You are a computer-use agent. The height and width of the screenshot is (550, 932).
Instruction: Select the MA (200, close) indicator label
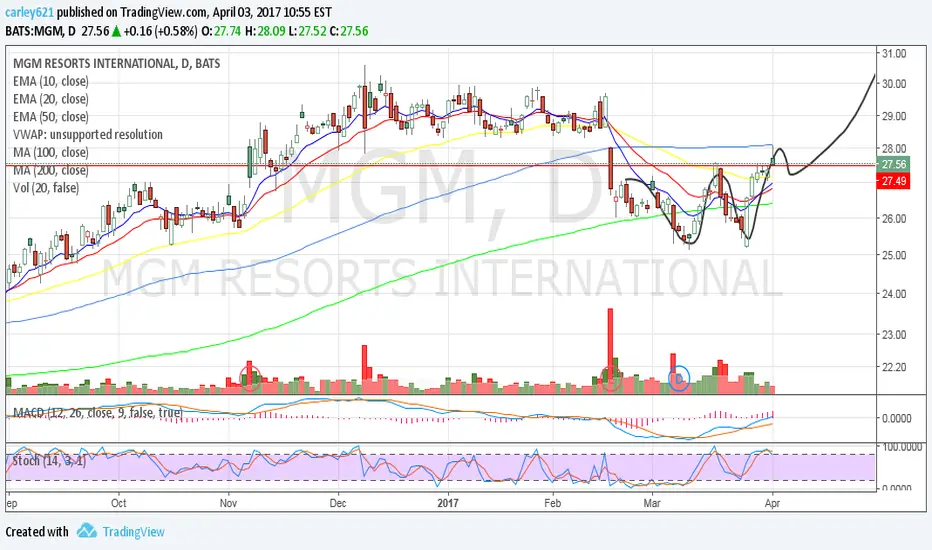point(51,171)
